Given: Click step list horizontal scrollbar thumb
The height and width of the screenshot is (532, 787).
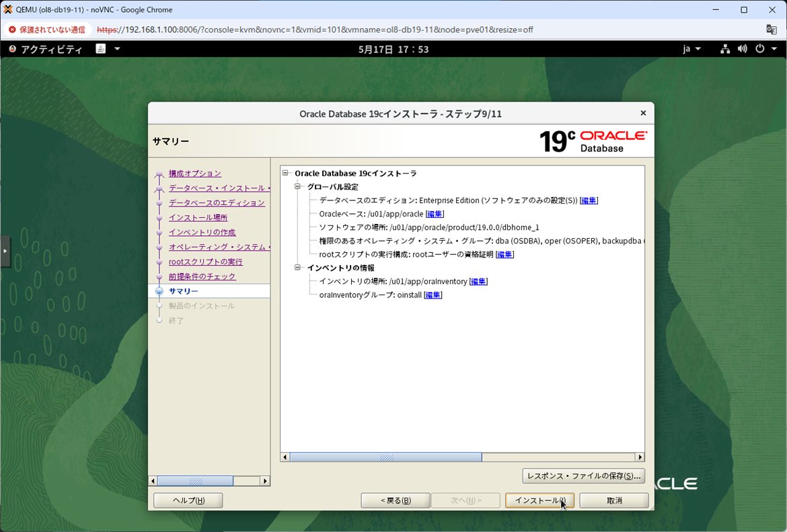Looking at the screenshot, I should point(195,481).
